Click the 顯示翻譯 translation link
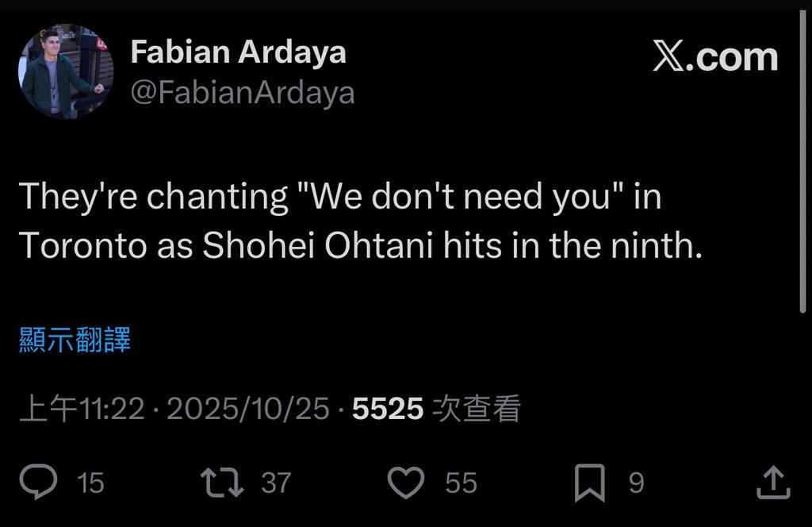This screenshot has width=812, height=527. pyautogui.click(x=74, y=340)
